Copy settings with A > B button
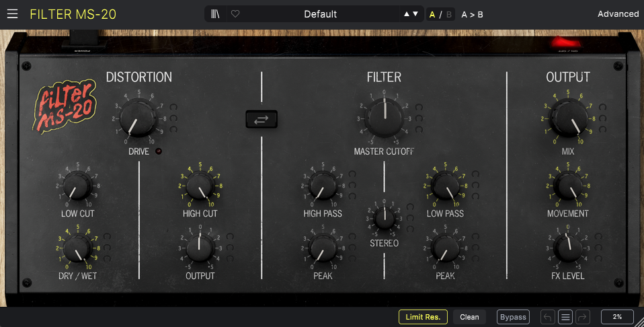This screenshot has height=327, width=644. coord(472,15)
